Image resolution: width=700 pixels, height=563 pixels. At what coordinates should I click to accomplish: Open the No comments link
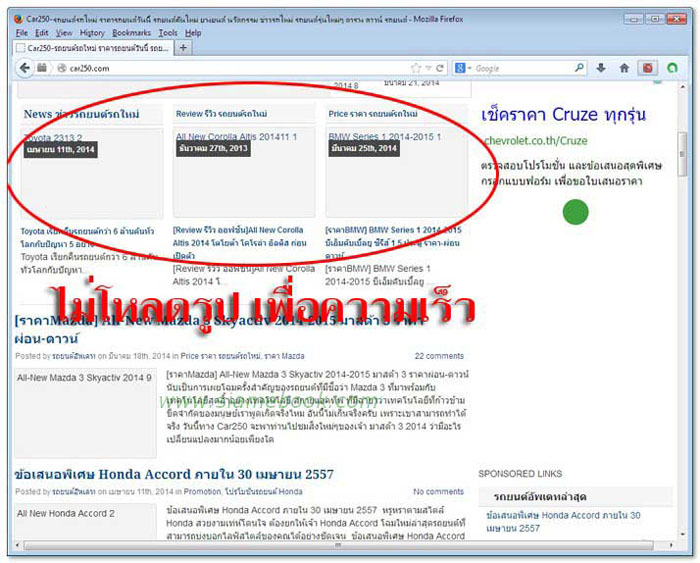pos(438,491)
